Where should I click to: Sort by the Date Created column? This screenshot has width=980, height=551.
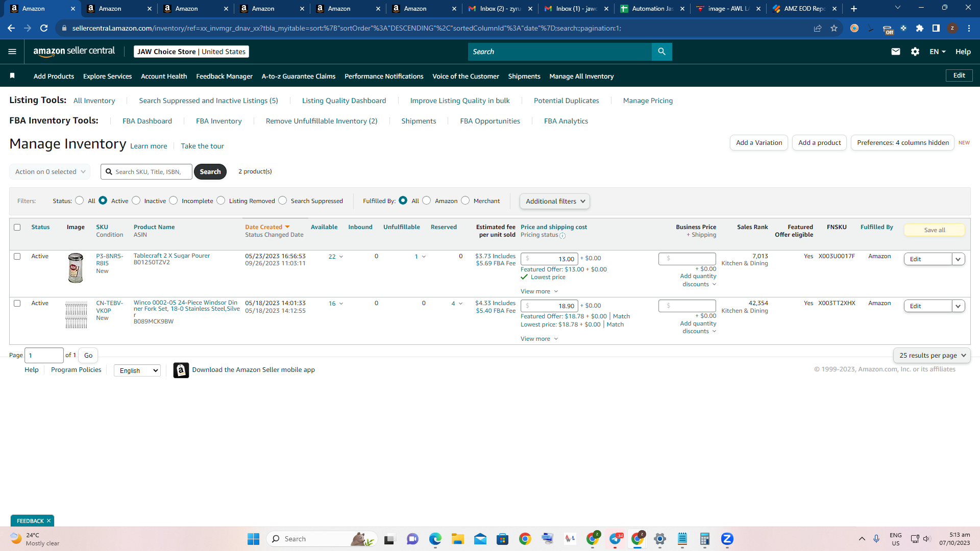(x=267, y=227)
